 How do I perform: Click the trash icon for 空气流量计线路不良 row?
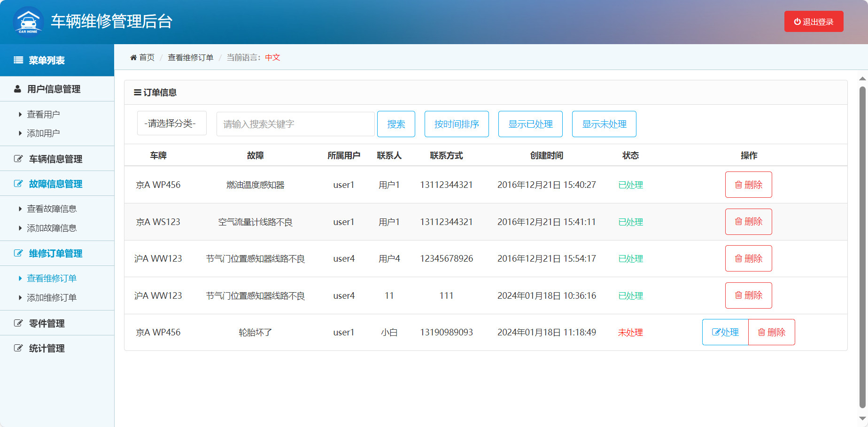point(738,221)
